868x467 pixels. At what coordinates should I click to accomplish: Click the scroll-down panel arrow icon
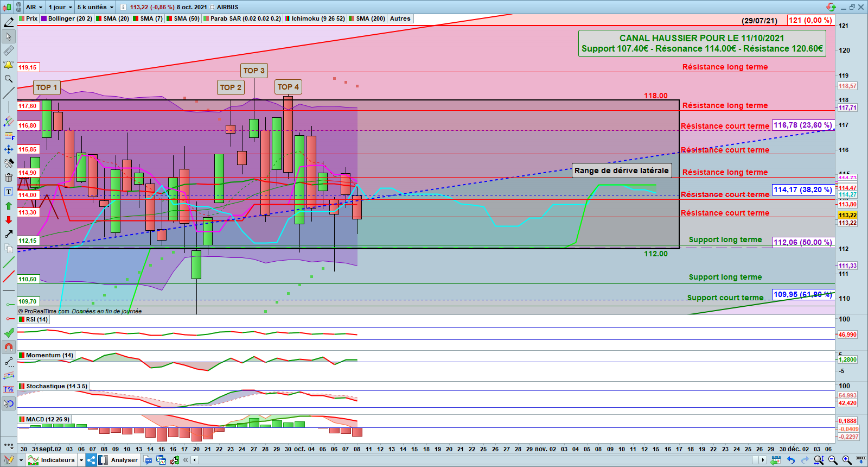coord(861,460)
